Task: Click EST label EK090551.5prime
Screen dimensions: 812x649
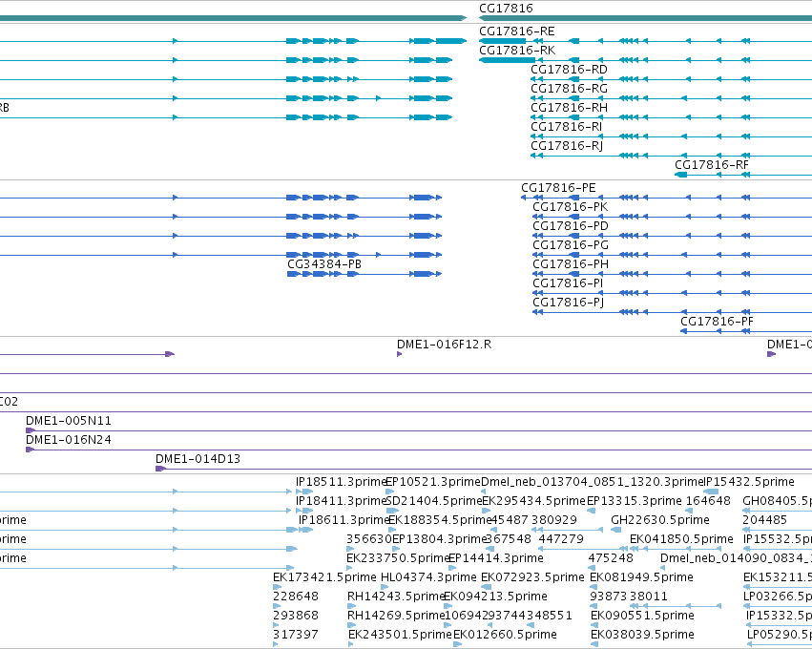Action: [x=642, y=617]
